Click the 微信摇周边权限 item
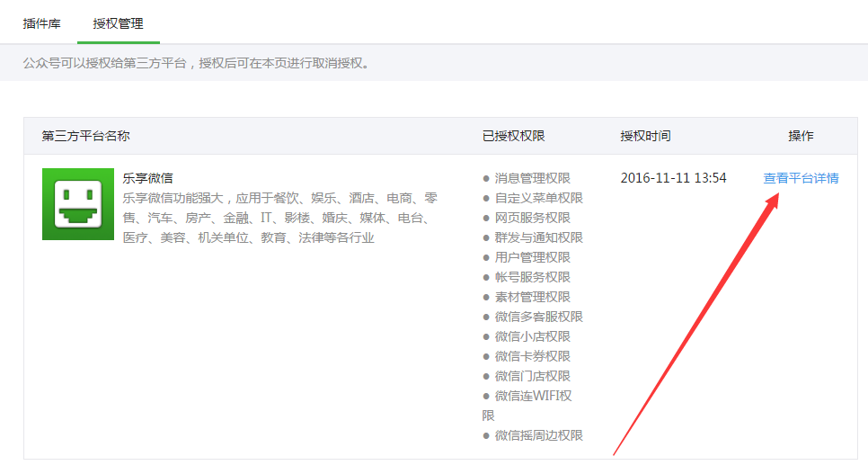The height and width of the screenshot is (474, 868). tap(538, 435)
